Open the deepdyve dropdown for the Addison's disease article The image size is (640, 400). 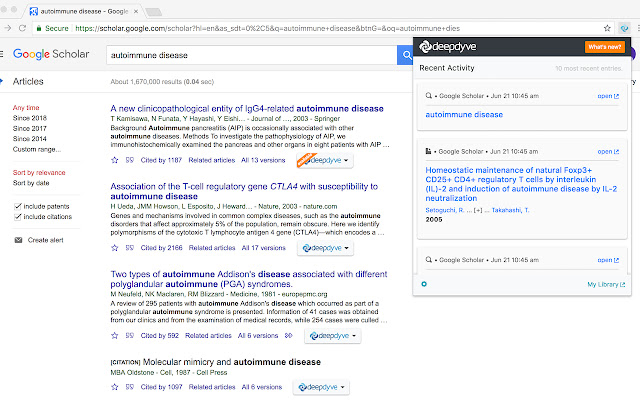tap(332, 336)
